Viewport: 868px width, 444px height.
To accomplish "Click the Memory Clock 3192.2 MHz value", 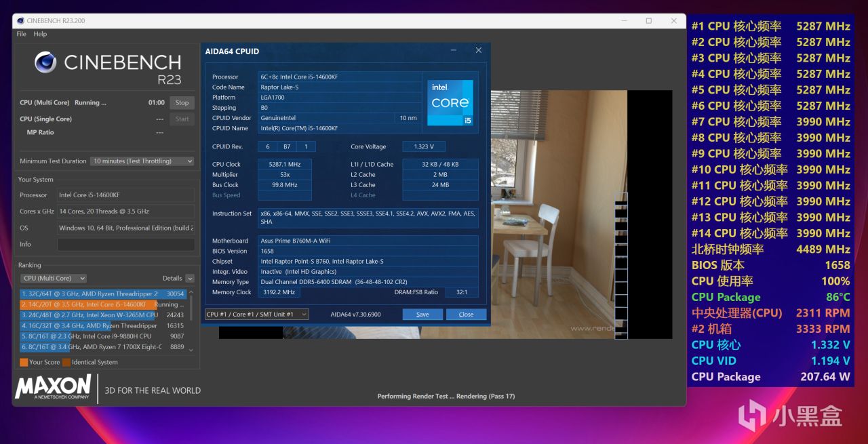I will click(x=279, y=292).
